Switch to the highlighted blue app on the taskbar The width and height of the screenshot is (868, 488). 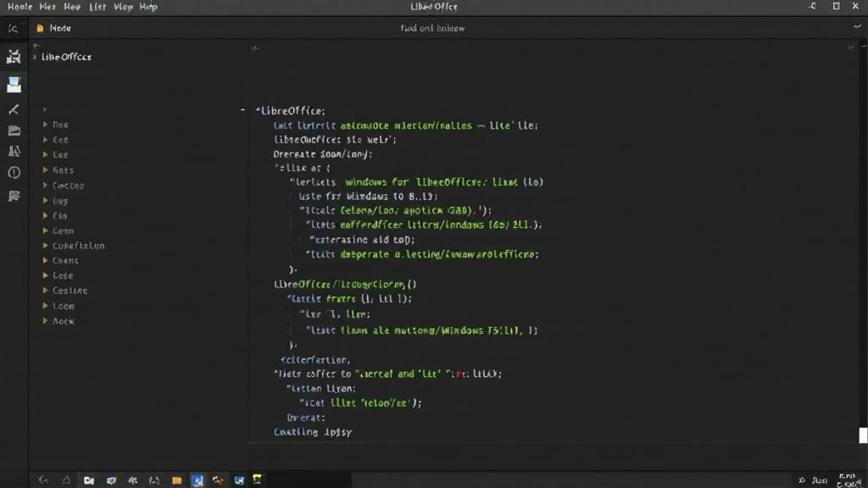point(198,480)
